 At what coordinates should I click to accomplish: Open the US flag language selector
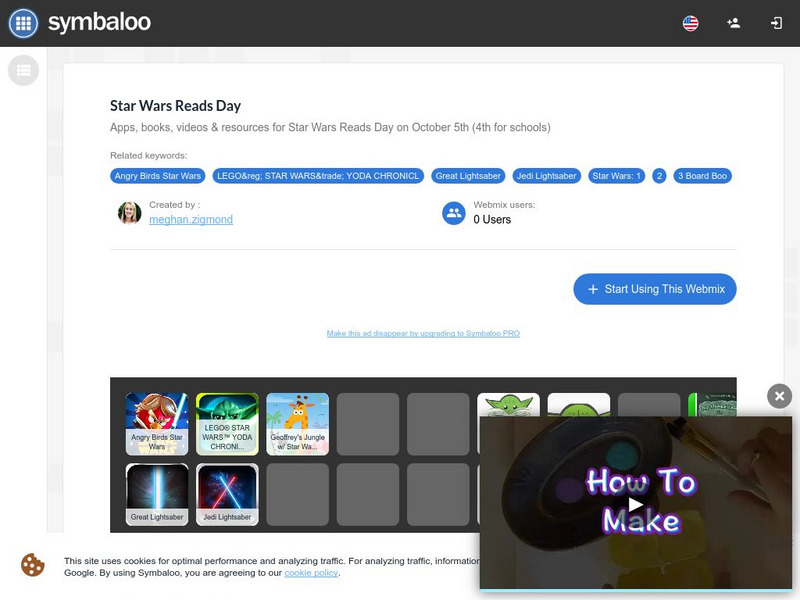(x=690, y=23)
